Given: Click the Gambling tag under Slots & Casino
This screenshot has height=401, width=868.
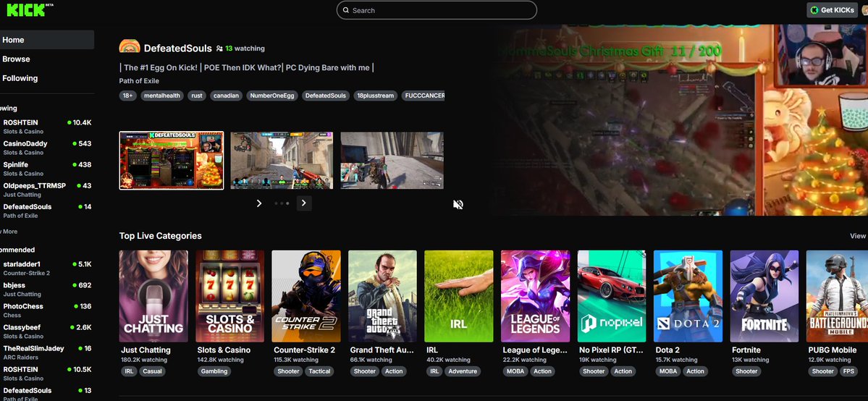Looking at the screenshot, I should click(x=214, y=371).
